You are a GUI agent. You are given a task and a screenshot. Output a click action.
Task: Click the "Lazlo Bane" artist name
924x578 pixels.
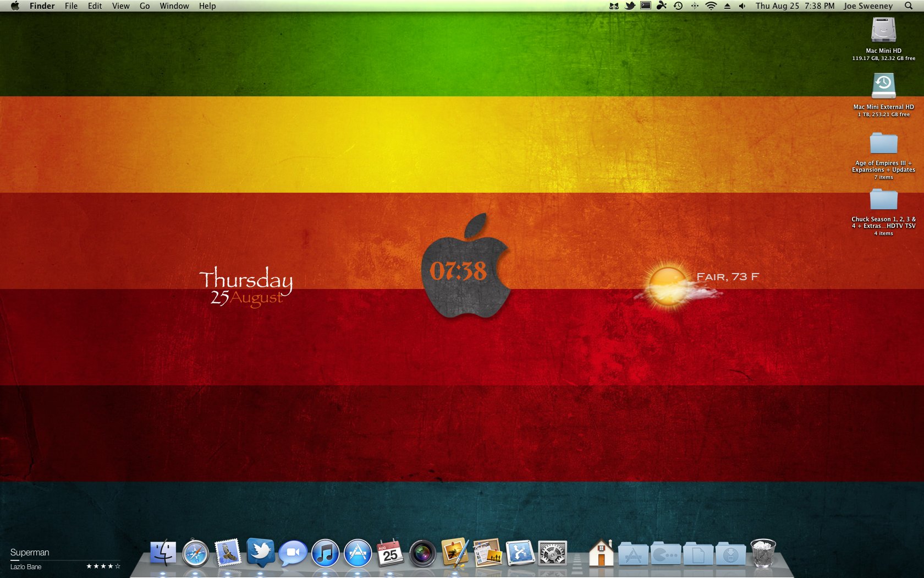click(26, 567)
